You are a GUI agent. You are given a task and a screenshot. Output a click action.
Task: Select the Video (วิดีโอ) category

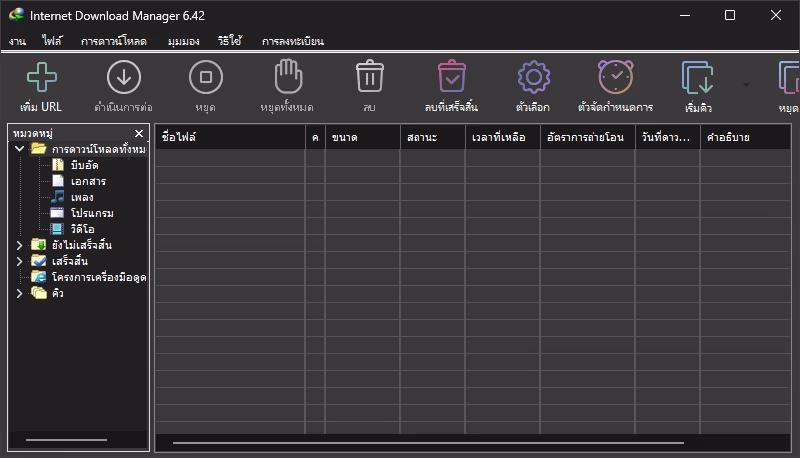coord(82,229)
